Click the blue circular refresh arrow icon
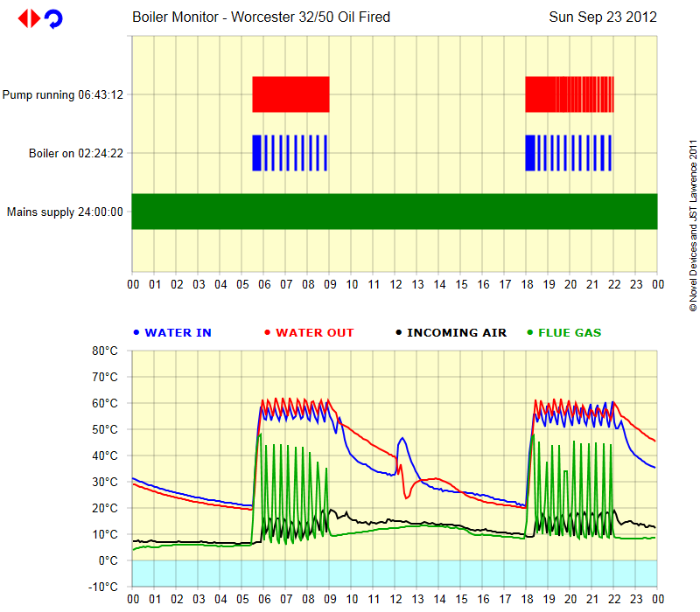 (x=53, y=19)
